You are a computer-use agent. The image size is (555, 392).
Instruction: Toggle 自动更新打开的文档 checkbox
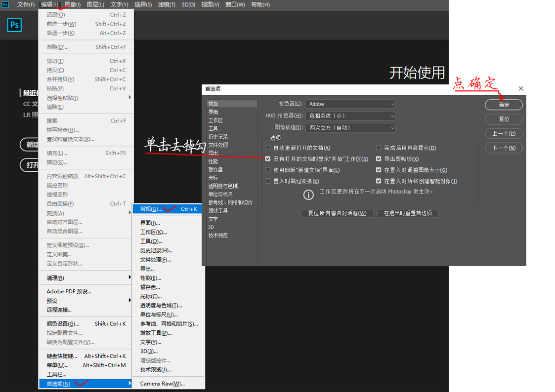[267, 148]
